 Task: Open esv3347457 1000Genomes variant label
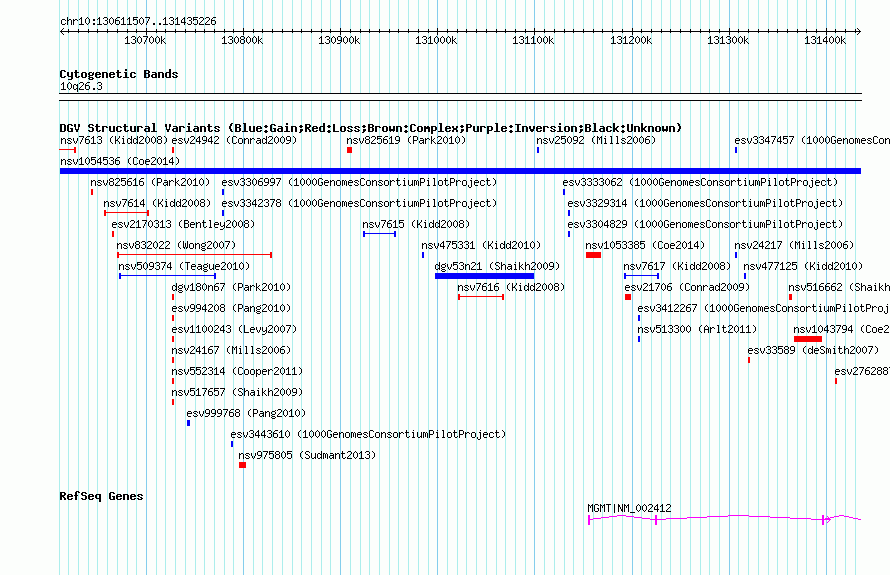tap(812, 140)
